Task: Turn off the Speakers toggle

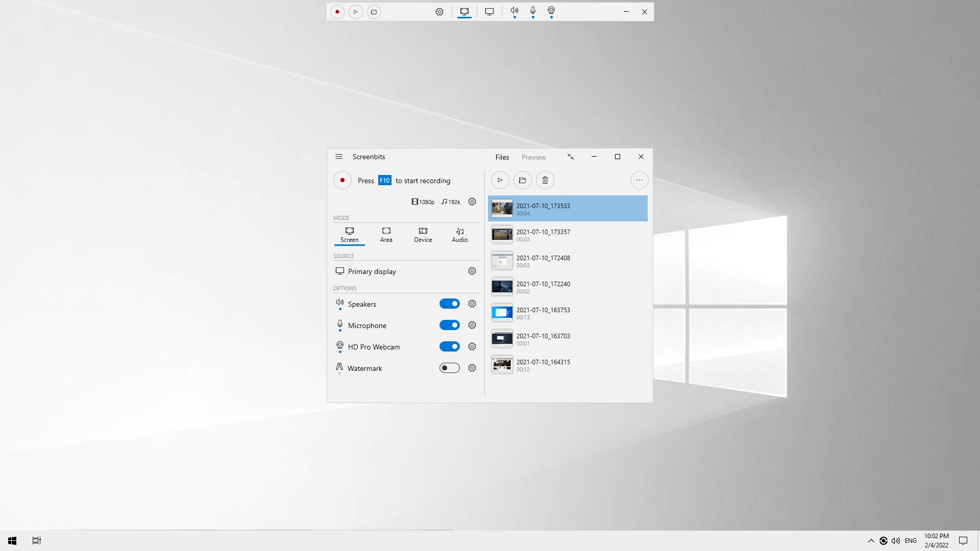Action: 450,304
